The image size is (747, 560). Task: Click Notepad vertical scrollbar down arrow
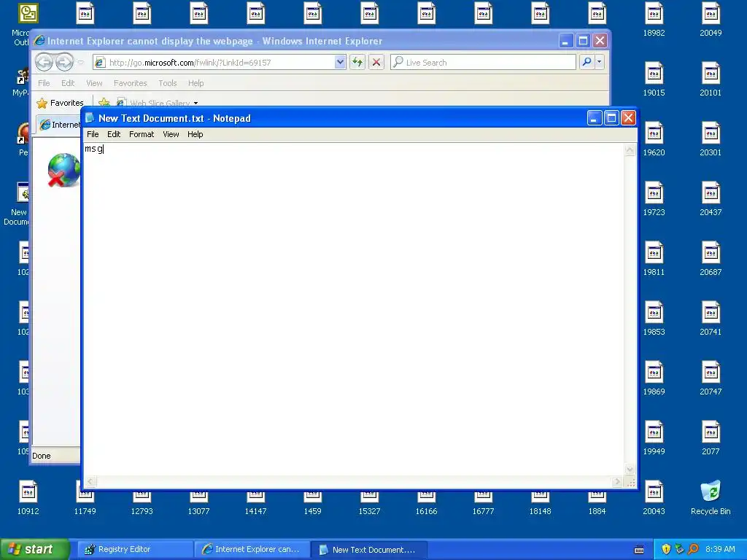pyautogui.click(x=630, y=470)
